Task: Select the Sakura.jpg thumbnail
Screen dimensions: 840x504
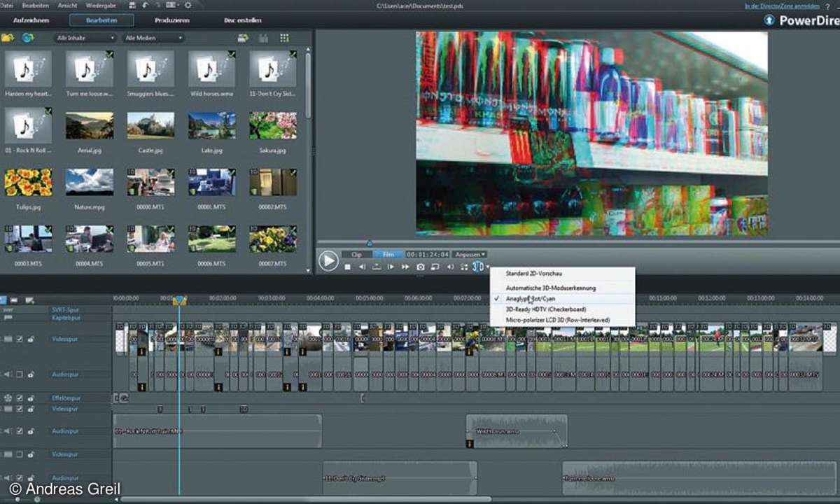Action: (272, 126)
